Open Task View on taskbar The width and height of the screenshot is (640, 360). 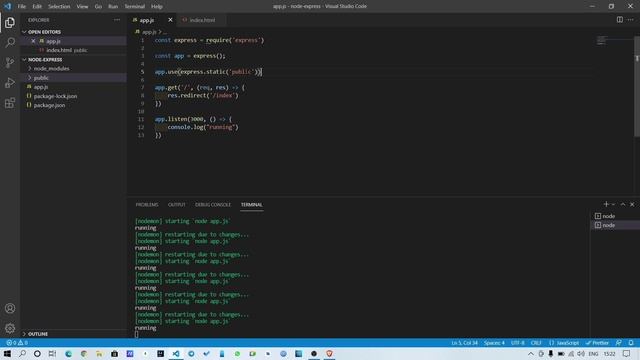point(52,353)
